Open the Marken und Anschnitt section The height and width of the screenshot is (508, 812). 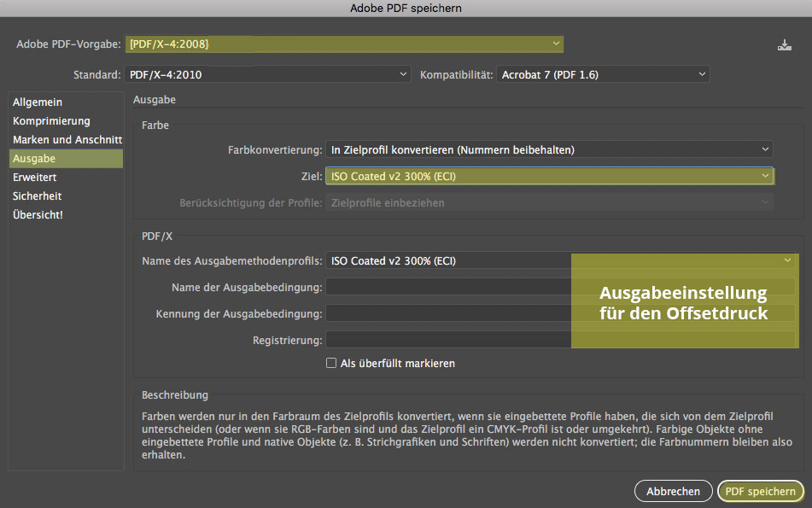coord(66,139)
